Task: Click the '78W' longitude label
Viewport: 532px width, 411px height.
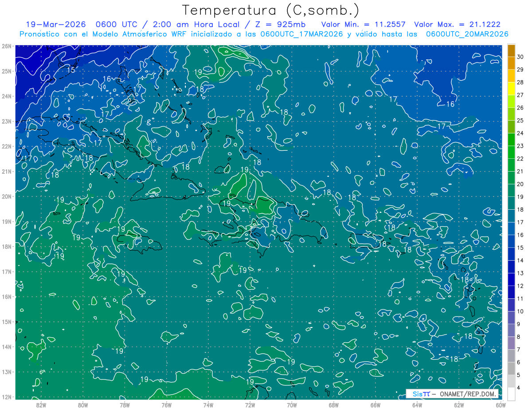Action: [125, 404]
